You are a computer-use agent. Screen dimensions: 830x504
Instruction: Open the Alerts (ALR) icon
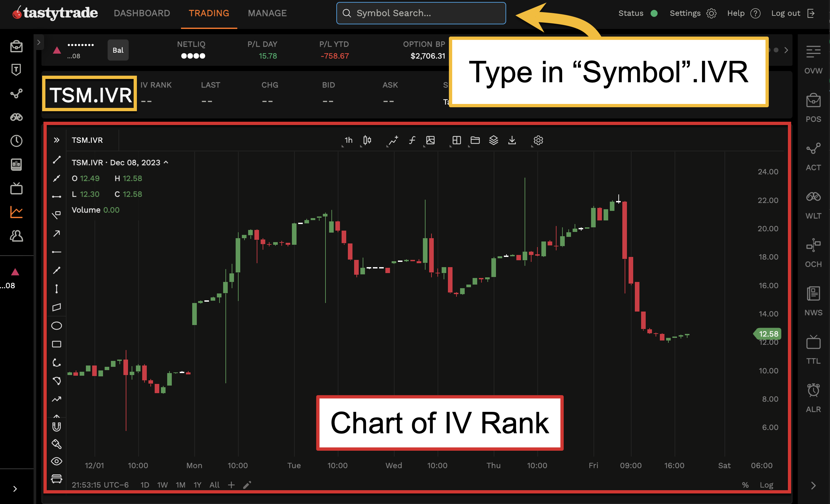[x=814, y=390]
